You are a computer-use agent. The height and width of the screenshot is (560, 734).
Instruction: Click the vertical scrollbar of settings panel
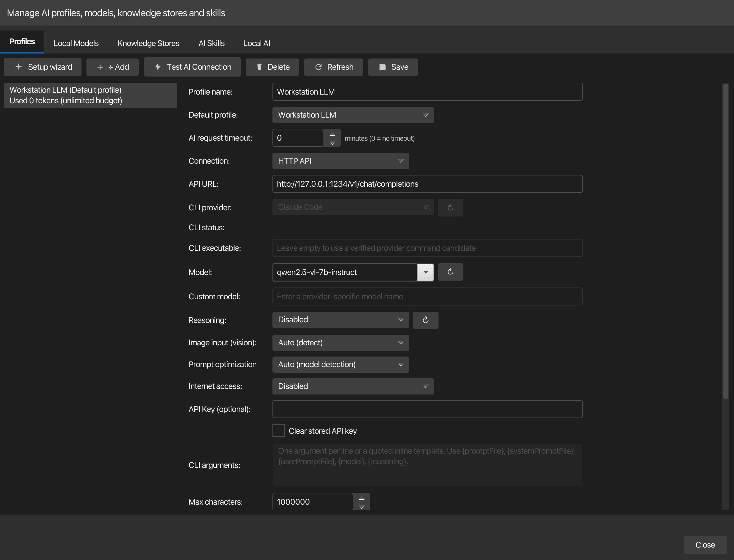click(725, 242)
